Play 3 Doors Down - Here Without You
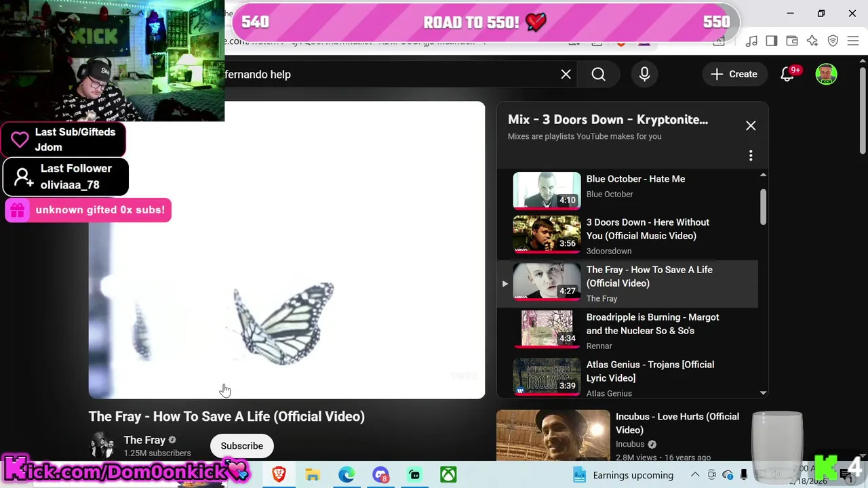868x488 pixels. pos(648,229)
